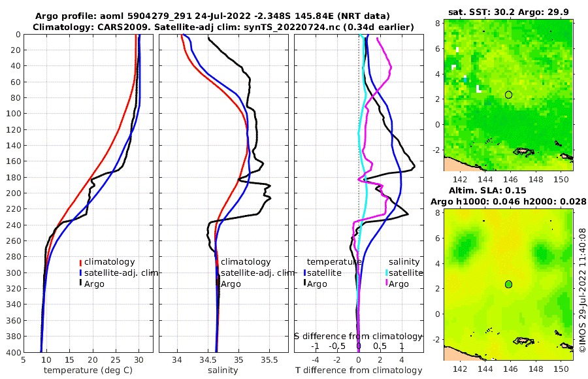Click the blue satellite-adj. clim legend marker in salinity plot
This screenshot has width=588, height=379.
[217, 272]
